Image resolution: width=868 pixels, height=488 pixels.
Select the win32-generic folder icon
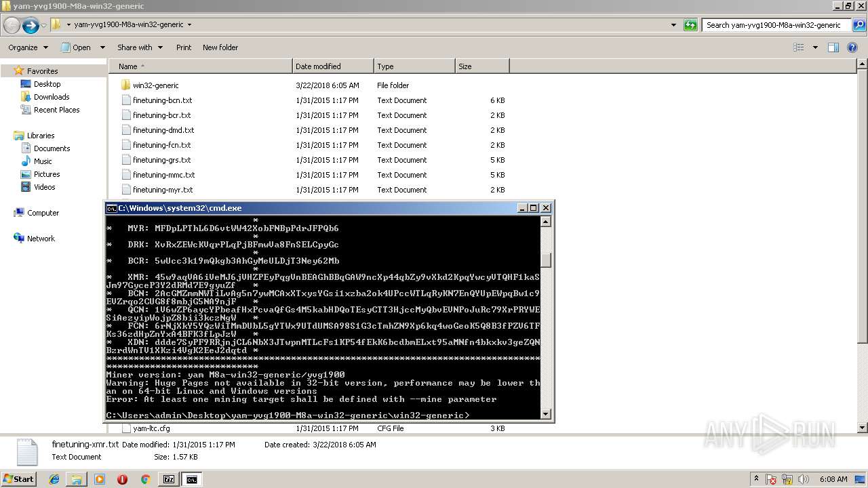click(125, 85)
